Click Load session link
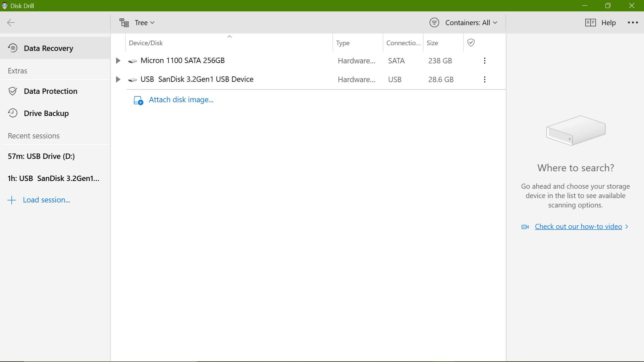644x362 pixels. [x=46, y=200]
